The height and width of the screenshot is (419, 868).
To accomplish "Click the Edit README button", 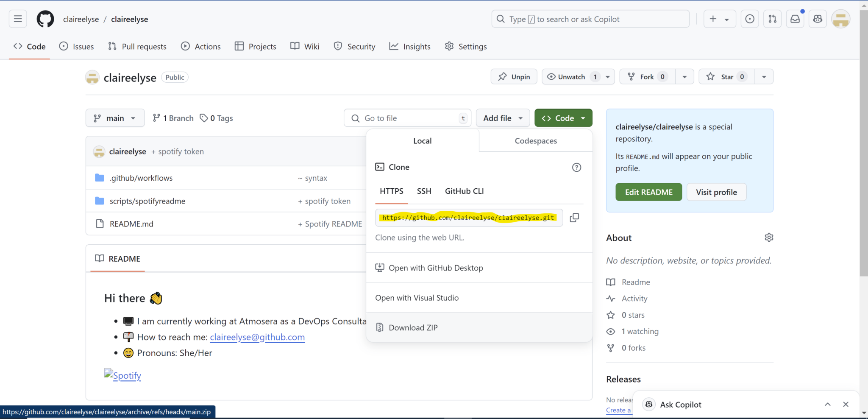I will point(648,192).
